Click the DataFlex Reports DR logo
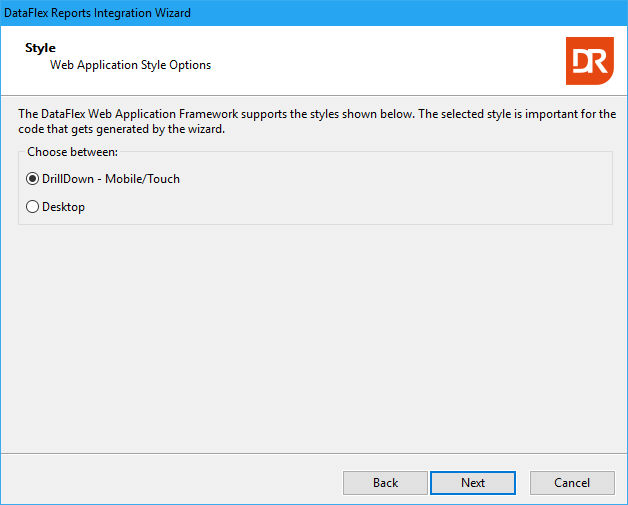 click(x=590, y=61)
